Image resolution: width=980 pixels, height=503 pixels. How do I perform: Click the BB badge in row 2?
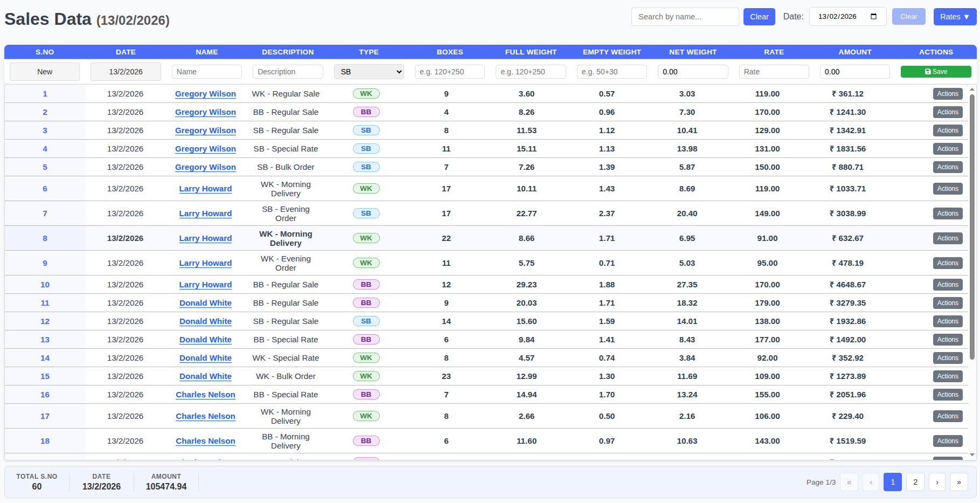point(366,112)
